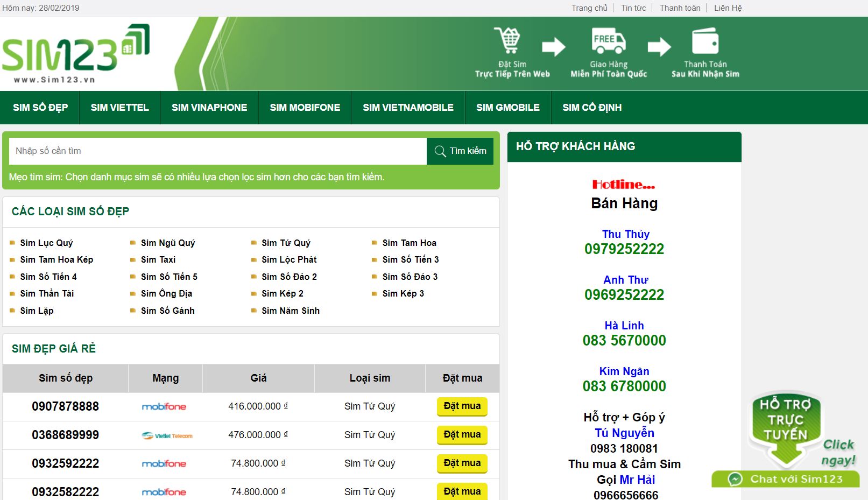
Task: Click Kim Ngân hotline 083 6780000
Action: click(x=624, y=386)
